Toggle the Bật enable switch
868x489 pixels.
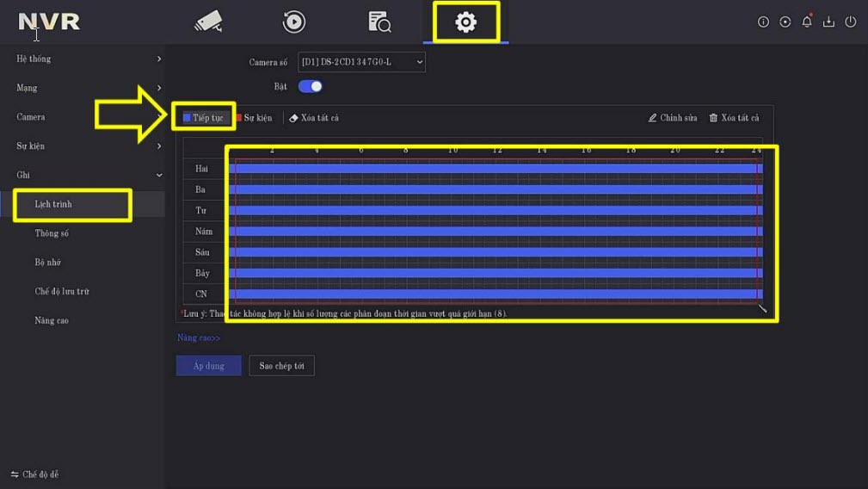(310, 86)
